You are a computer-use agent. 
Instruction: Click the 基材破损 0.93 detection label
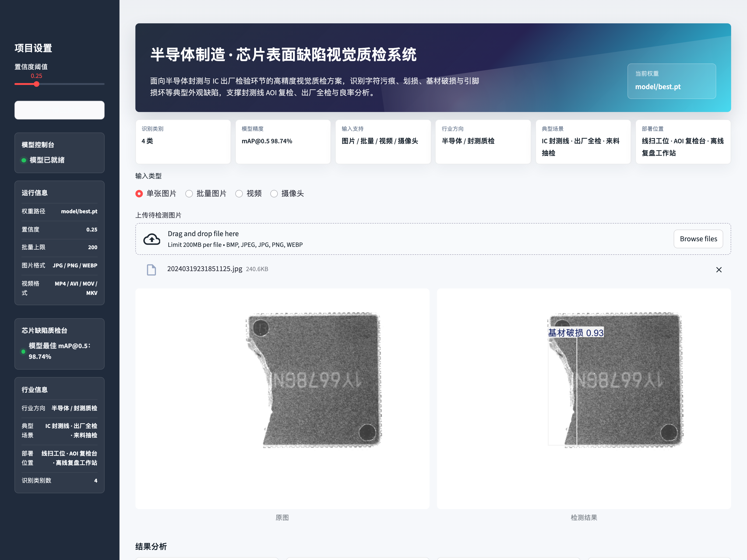(575, 333)
